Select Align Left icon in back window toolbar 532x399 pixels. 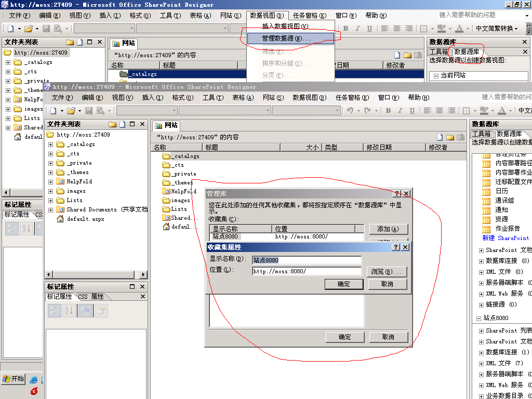(385, 29)
